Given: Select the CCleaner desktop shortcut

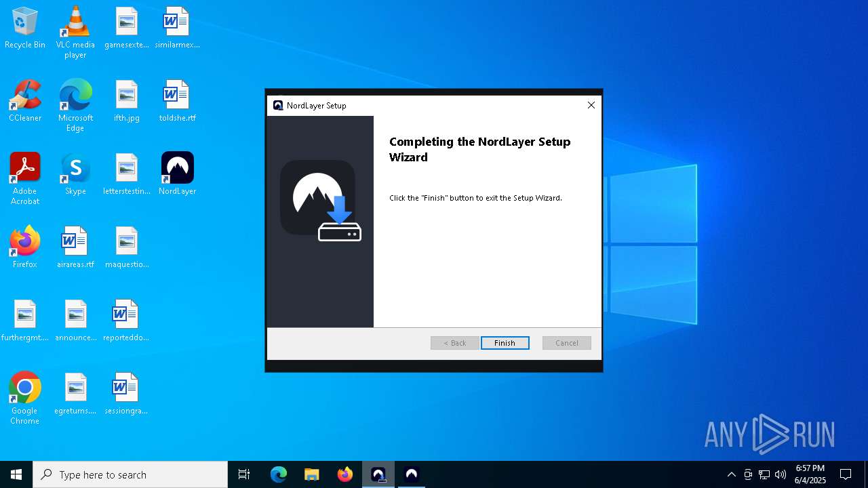Looking at the screenshot, I should tap(25, 102).
